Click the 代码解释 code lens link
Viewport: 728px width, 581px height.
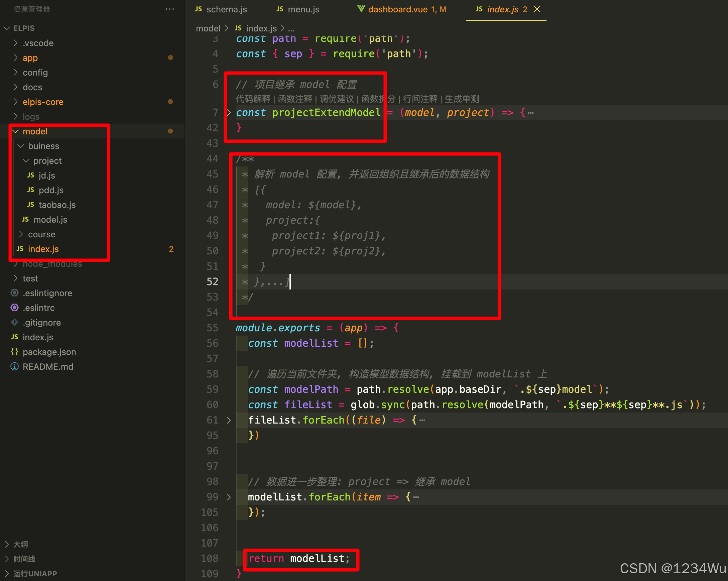(x=253, y=99)
